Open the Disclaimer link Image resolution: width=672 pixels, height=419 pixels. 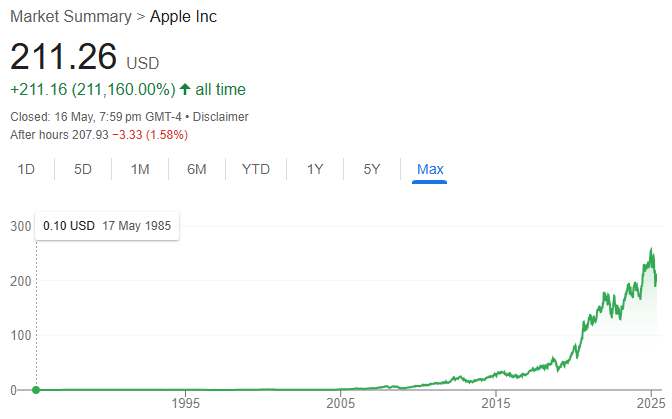pyautogui.click(x=220, y=117)
